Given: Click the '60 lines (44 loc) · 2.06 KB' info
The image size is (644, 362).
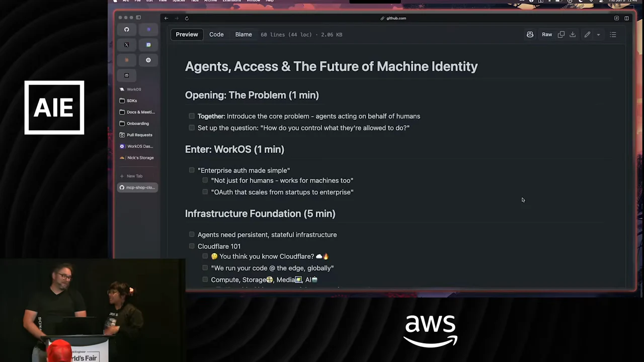Looking at the screenshot, I should [x=301, y=35].
